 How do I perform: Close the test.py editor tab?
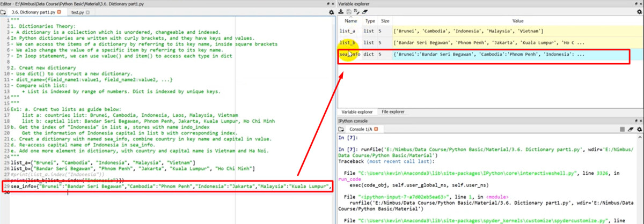click(89, 11)
